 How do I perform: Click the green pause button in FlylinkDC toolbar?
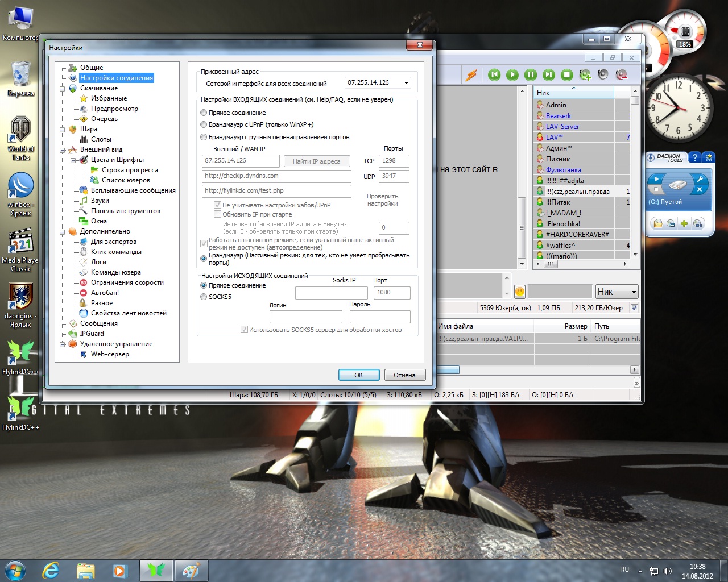(531, 74)
